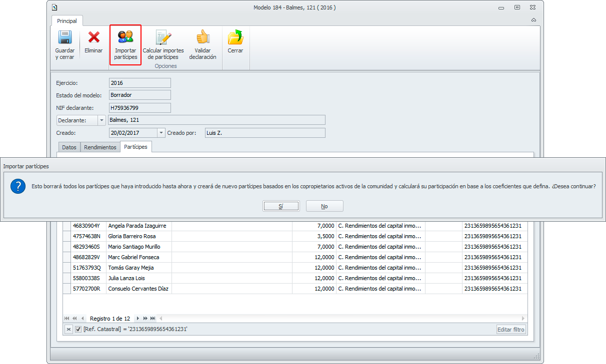Click the Guardar y cerrar save icon

64,38
